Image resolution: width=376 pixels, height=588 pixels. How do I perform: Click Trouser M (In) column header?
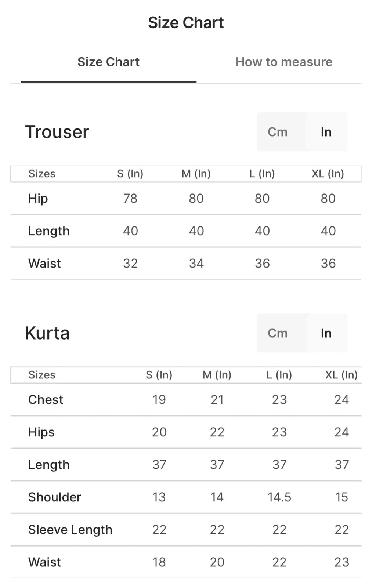click(196, 174)
